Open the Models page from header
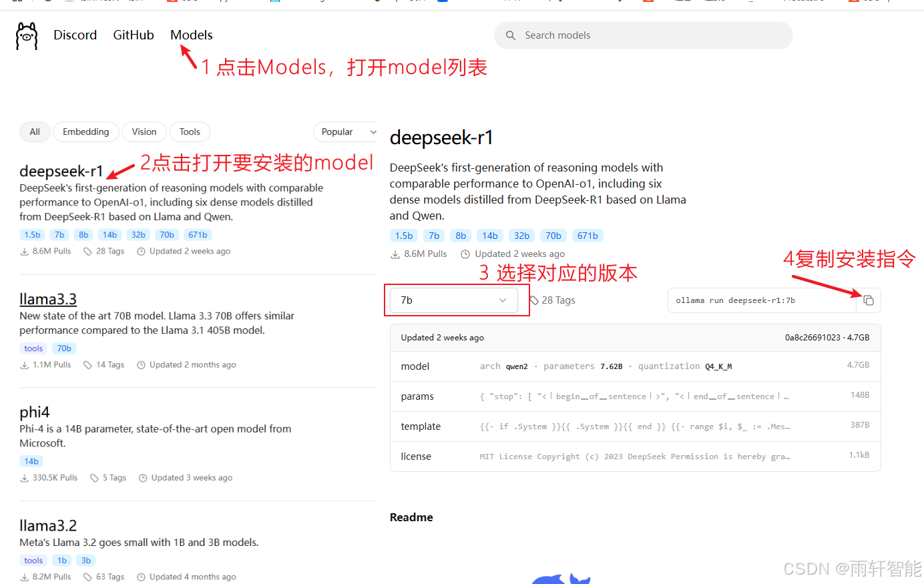This screenshot has height=584, width=924. [192, 35]
